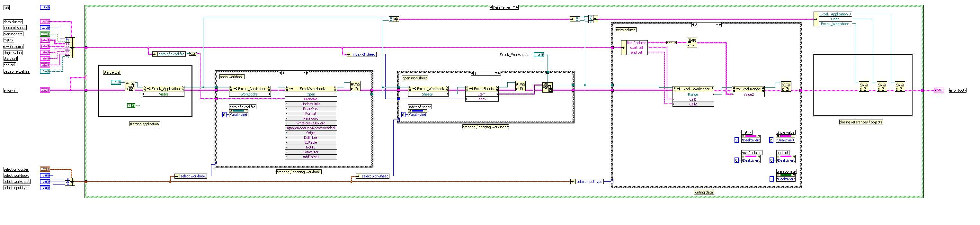Select the start cell unbundle element
This screenshot has width=980, height=225.
(637, 48)
